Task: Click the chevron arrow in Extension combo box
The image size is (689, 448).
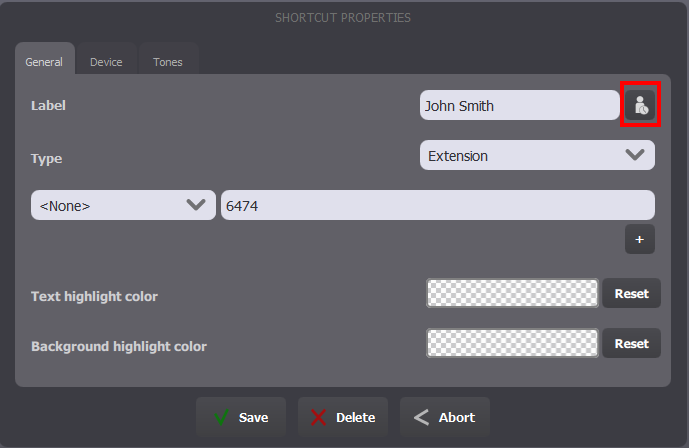Action: coord(635,155)
